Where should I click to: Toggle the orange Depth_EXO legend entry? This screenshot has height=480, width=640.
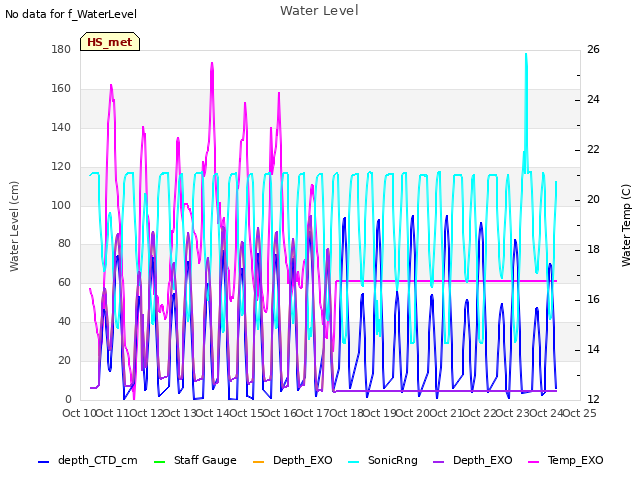[x=293, y=460]
